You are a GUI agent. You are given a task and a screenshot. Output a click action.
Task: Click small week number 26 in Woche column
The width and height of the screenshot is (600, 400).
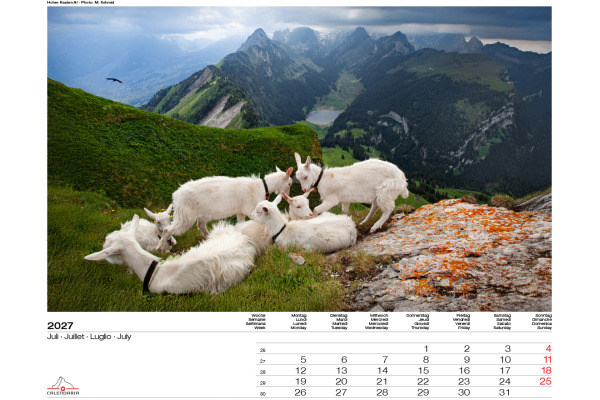[263, 350]
